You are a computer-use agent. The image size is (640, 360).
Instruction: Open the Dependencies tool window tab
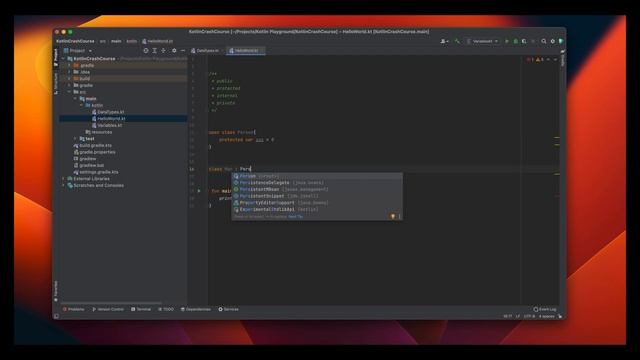pyautogui.click(x=196, y=309)
